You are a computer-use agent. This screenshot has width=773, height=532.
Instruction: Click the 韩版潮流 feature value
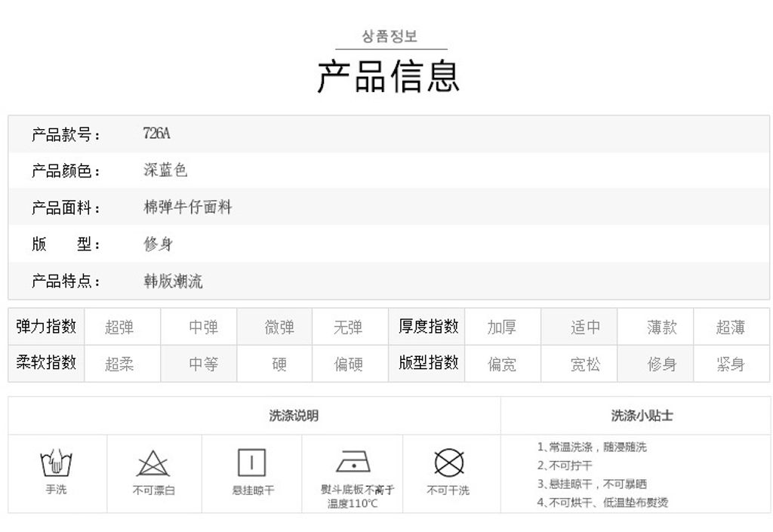tap(173, 281)
